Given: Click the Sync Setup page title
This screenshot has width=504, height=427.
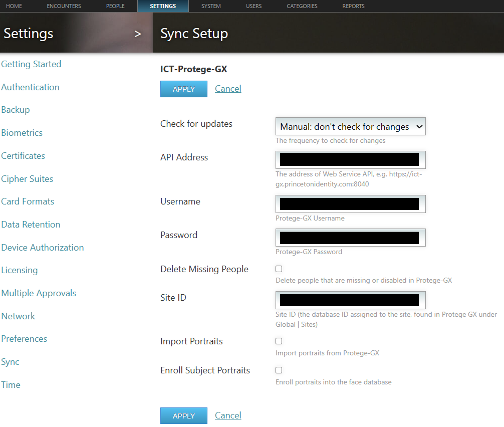Looking at the screenshot, I should pos(194,33).
